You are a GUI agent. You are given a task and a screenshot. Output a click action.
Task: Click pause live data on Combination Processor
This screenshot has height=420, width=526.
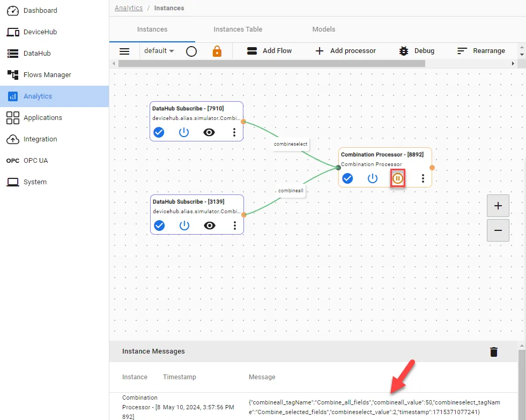coord(398,178)
